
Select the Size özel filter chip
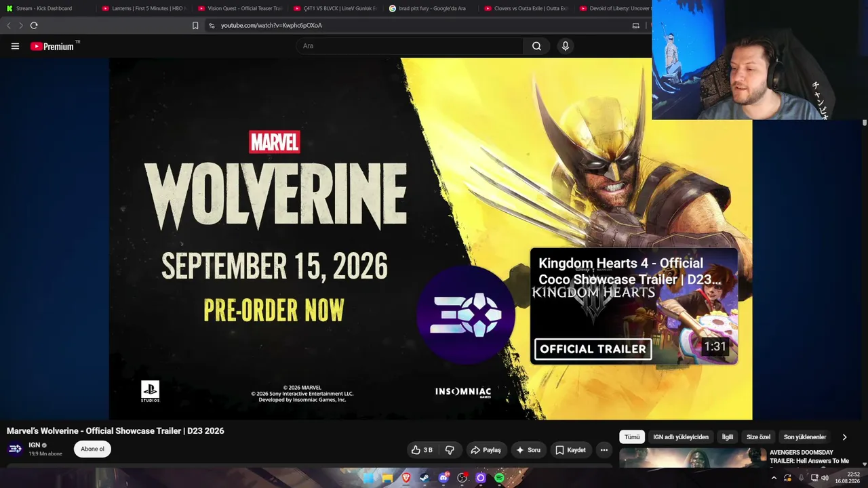pos(758,437)
